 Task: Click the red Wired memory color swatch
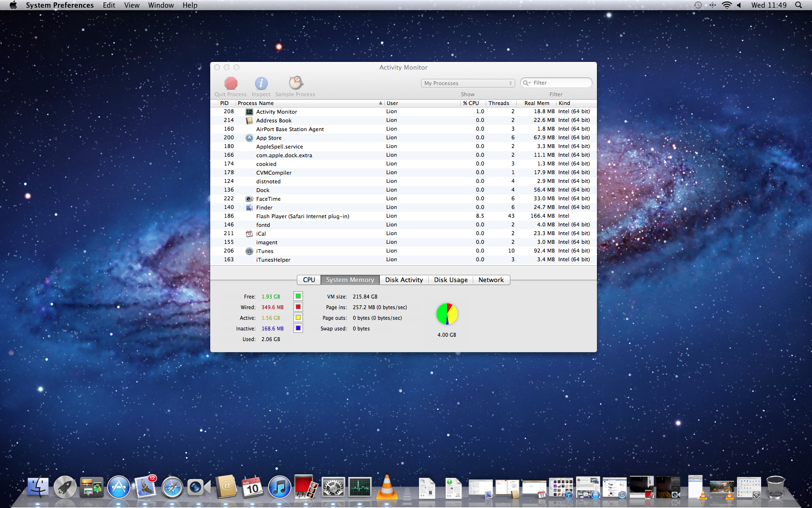[298, 307]
